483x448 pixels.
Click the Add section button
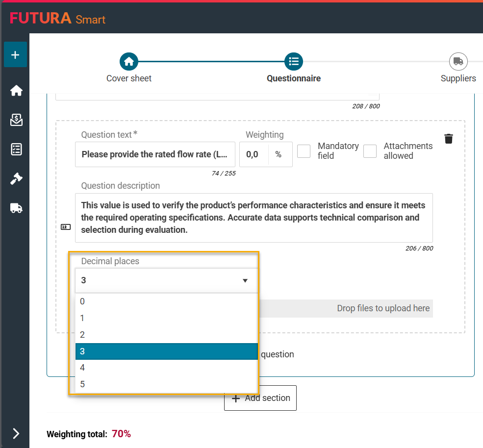pos(260,398)
